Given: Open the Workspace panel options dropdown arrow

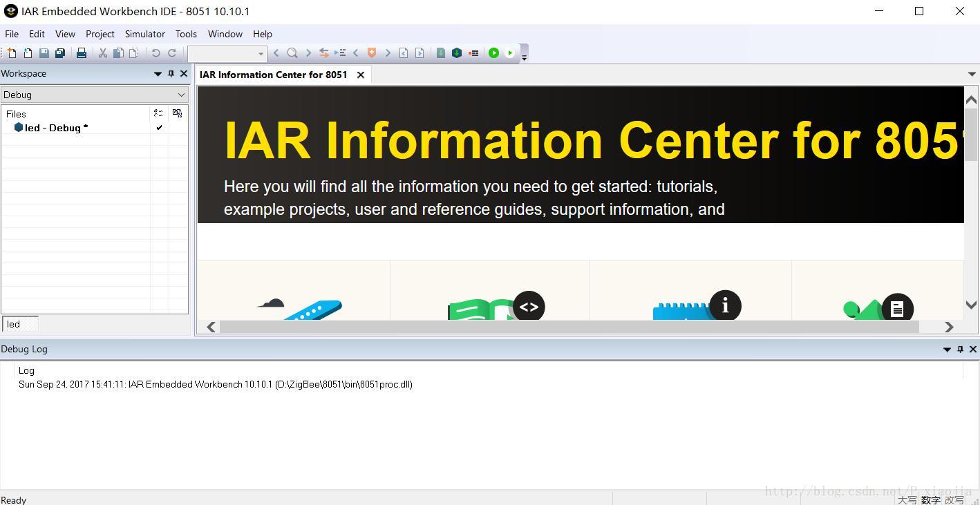Looking at the screenshot, I should point(158,74).
